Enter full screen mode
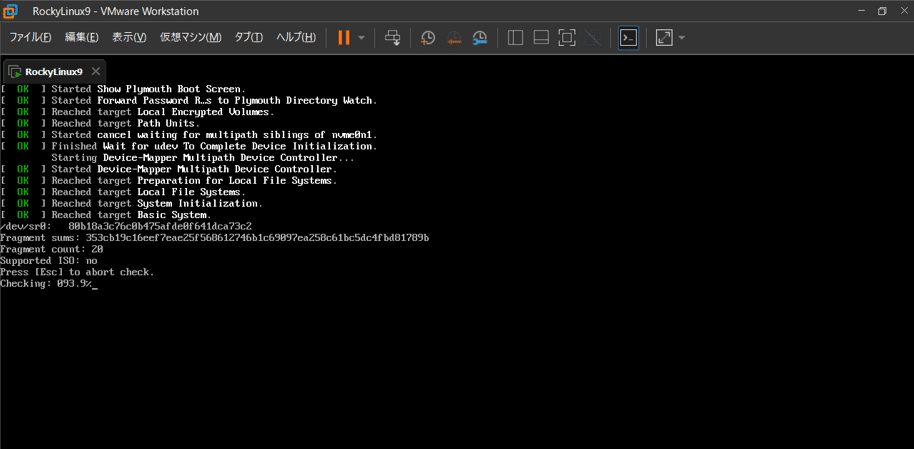The image size is (914, 449). 567,38
